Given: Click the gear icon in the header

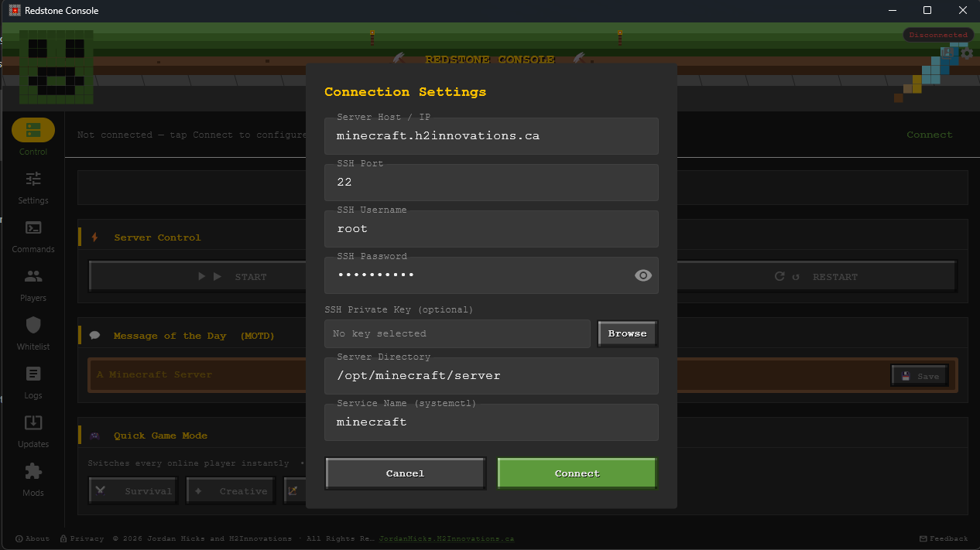Looking at the screenshot, I should point(967,54).
